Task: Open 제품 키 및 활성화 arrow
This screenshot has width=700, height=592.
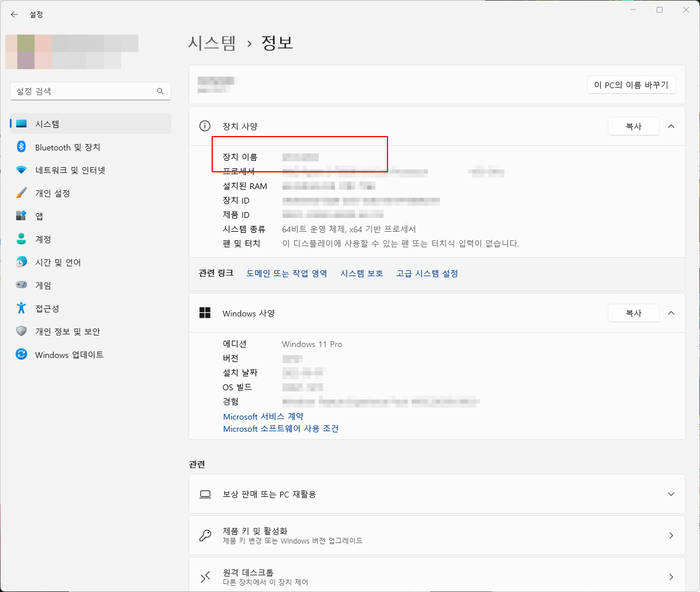Action: click(671, 536)
